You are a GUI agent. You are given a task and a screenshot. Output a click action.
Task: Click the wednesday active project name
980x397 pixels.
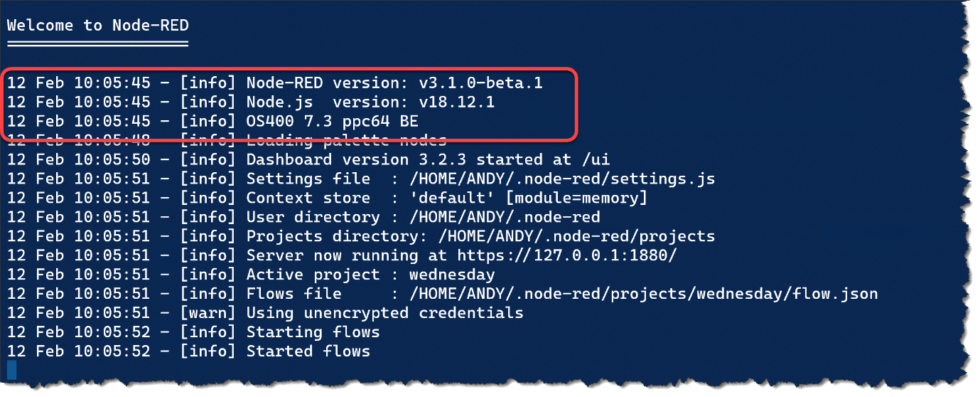click(x=452, y=275)
